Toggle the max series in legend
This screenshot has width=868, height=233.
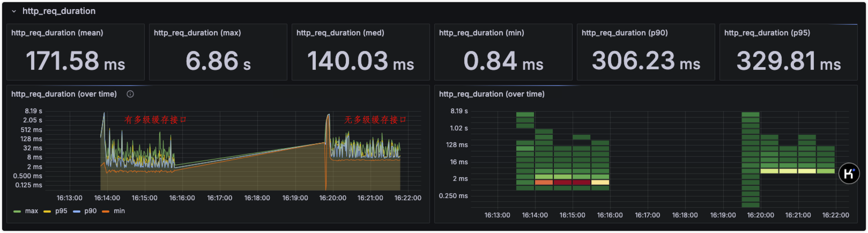32,211
